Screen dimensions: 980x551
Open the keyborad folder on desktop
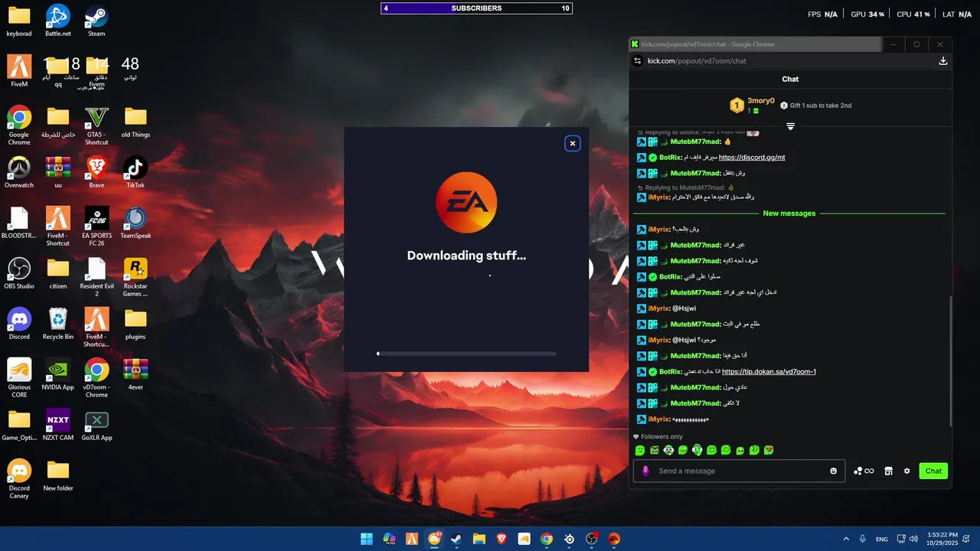click(19, 21)
